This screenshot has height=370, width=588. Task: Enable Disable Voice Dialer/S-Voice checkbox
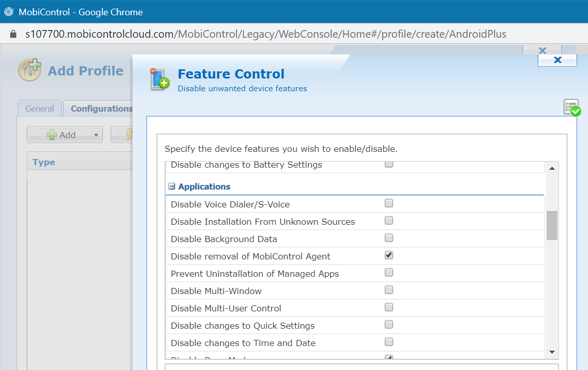(389, 203)
